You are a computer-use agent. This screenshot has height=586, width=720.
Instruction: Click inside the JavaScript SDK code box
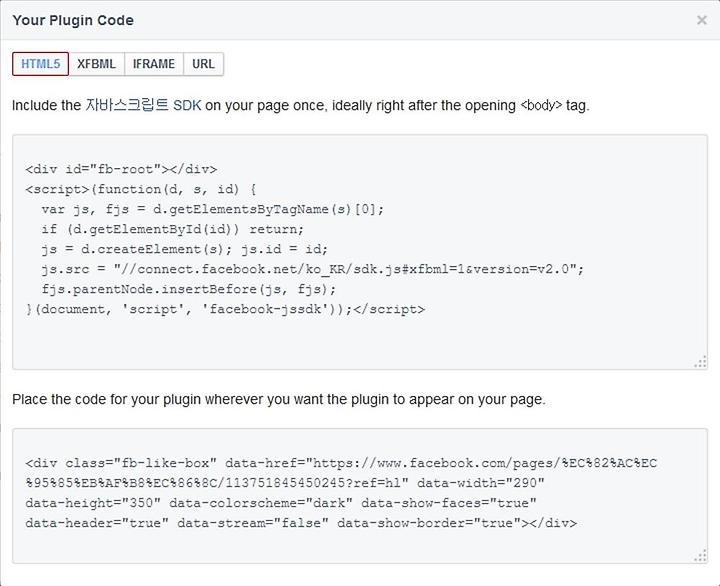(360, 252)
